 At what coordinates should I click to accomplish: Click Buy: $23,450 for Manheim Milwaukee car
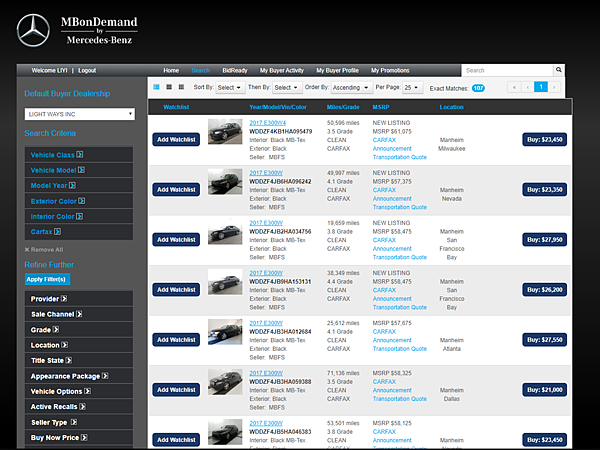(545, 140)
